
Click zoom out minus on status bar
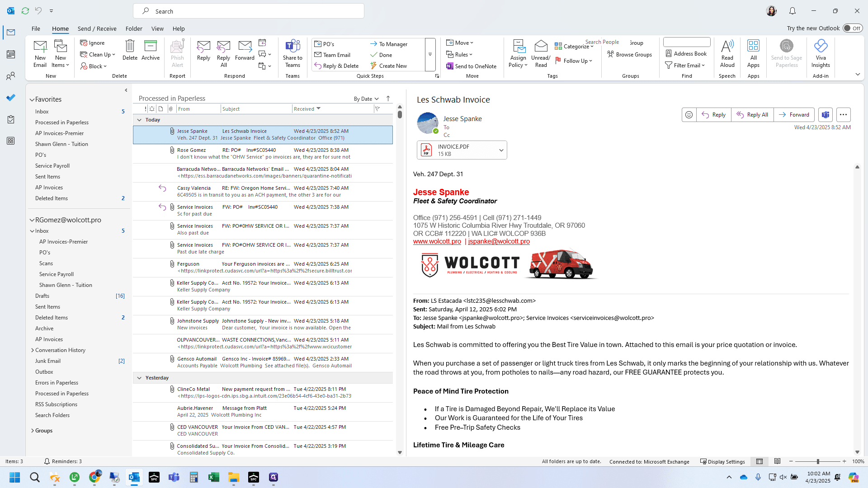(x=791, y=461)
